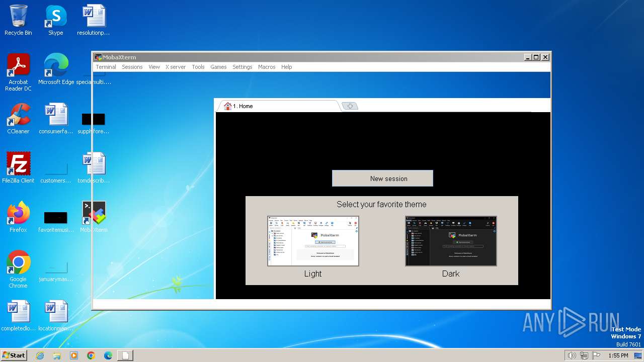Click the Light theme label
Image resolution: width=644 pixels, height=362 pixels.
(313, 274)
